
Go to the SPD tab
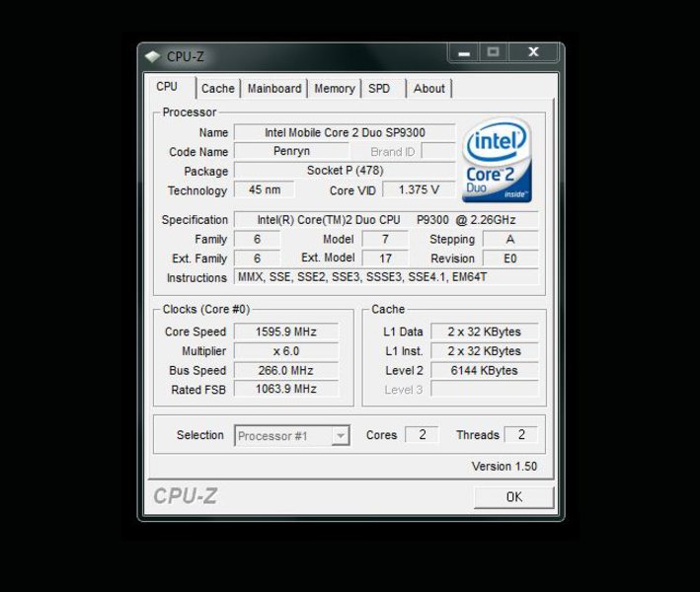(x=379, y=89)
